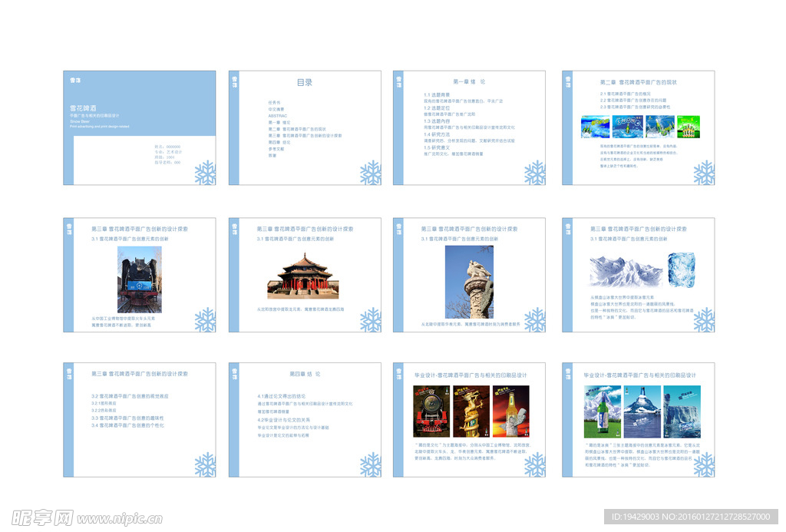Viewport: 786px width, 532px height.
Task: Click the 4.1 通过论文得出的结论 heading
Action: coord(282,395)
